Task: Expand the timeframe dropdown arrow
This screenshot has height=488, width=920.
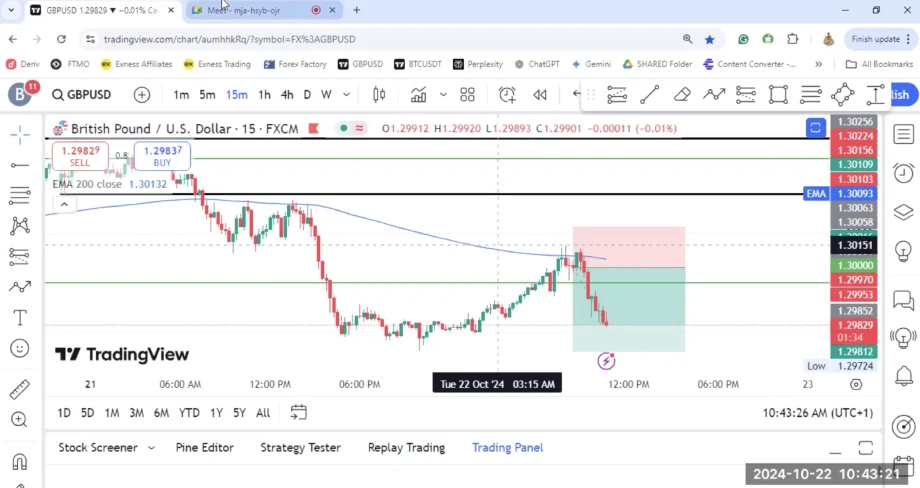Action: [x=347, y=94]
